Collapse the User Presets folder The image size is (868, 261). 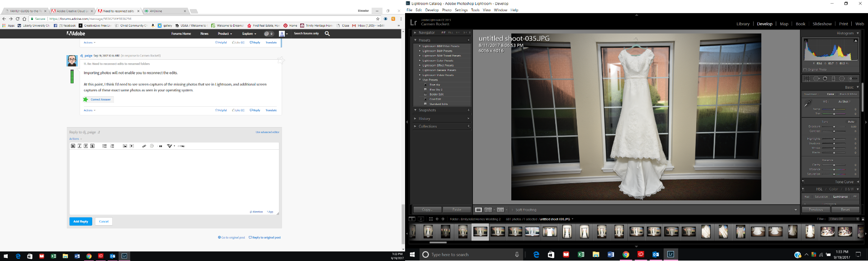tap(420, 80)
